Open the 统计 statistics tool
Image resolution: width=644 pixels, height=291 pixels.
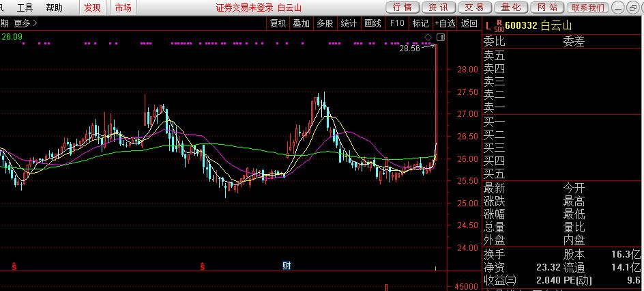[349, 23]
